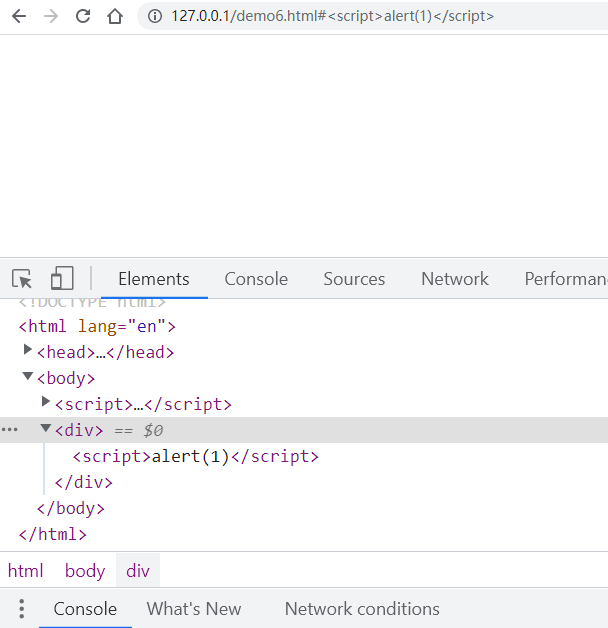Screen dimensions: 608x628
Task: Toggle device toolbar icon
Action: pos(62,278)
